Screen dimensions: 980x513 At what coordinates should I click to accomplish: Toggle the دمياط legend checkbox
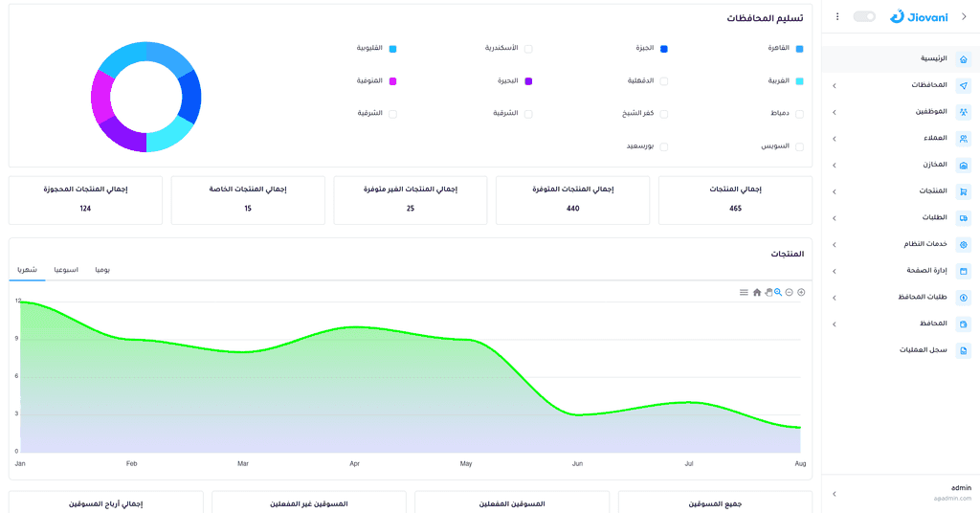pos(799,114)
